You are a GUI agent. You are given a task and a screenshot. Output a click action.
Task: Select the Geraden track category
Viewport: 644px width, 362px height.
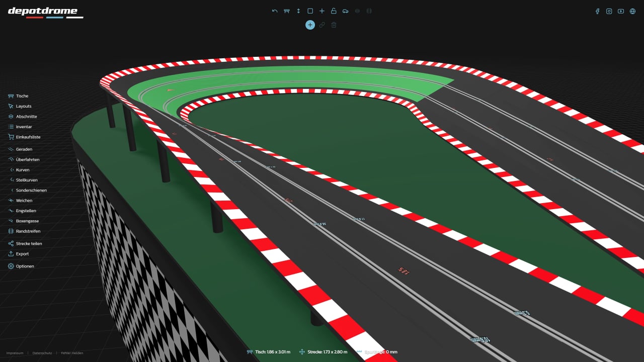point(21,149)
